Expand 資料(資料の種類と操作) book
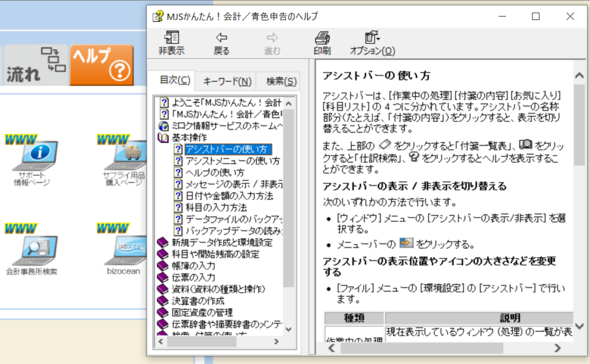The height and width of the screenshot is (364, 590). 218,289
